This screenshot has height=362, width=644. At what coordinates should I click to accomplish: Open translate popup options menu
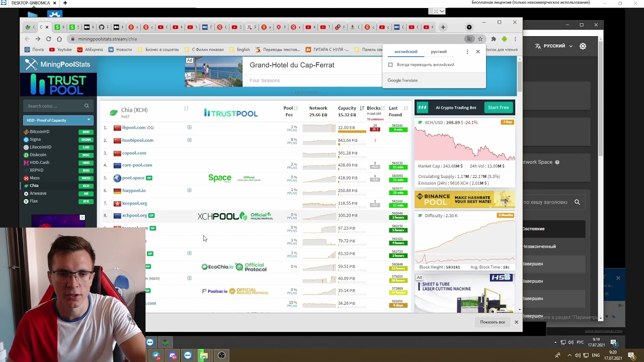pyautogui.click(x=467, y=52)
